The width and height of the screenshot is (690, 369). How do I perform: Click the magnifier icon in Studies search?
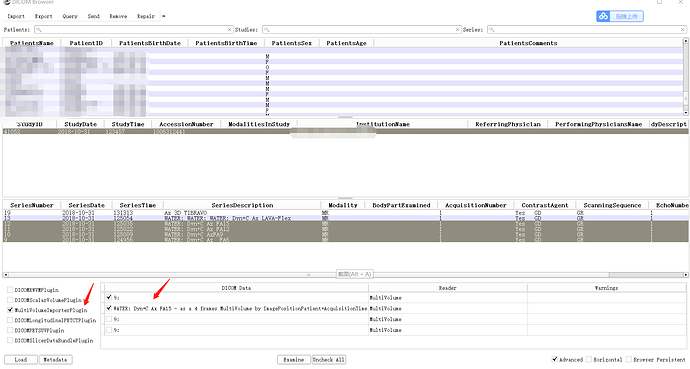[266, 30]
